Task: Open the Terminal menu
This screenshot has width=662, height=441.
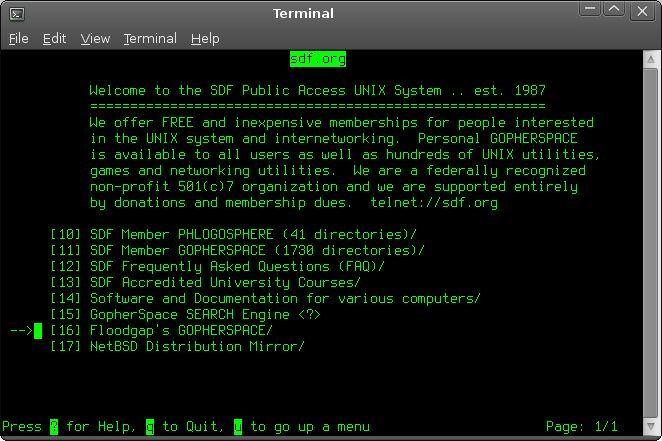Action: pos(150,39)
